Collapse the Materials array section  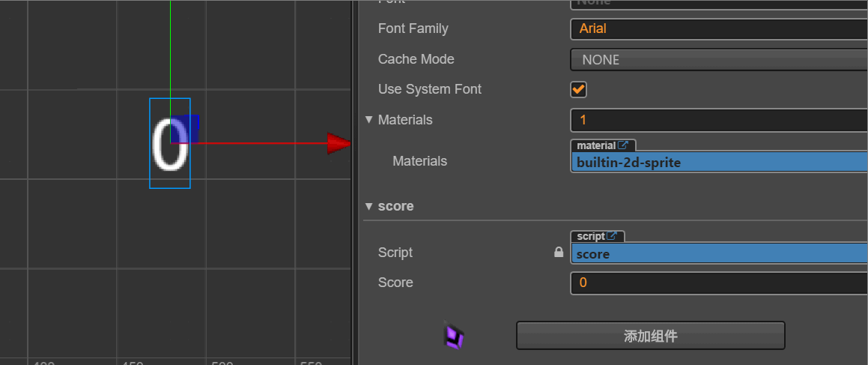tap(368, 120)
